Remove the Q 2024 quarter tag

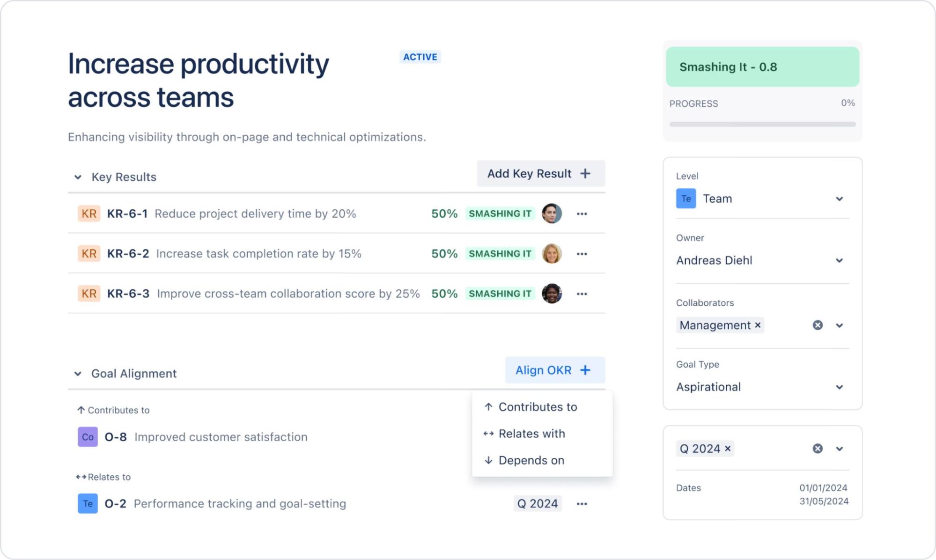coord(728,448)
